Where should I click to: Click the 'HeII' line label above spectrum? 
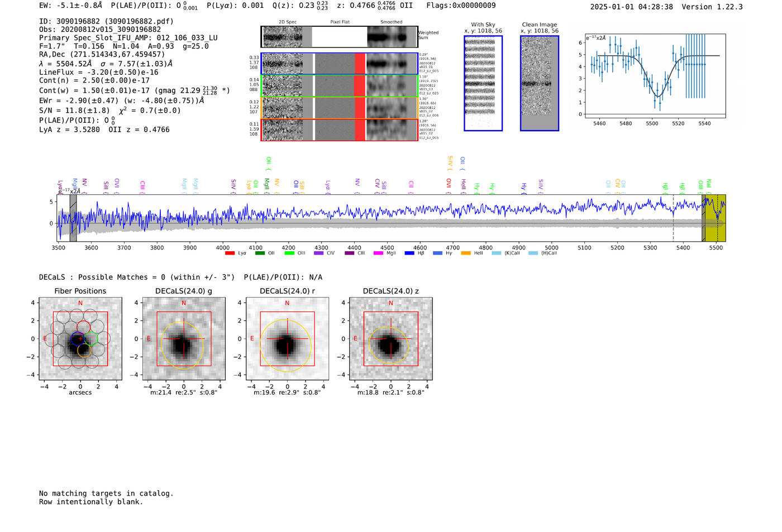[x=464, y=185]
